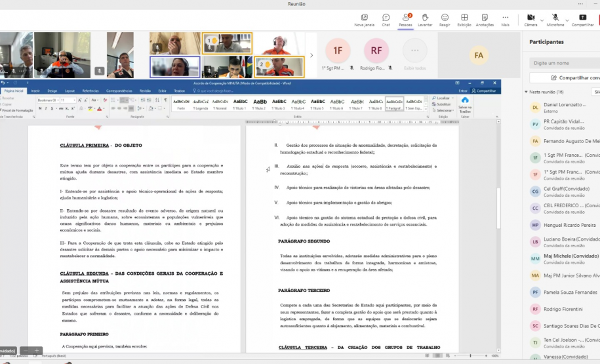Raise hand with Levantar icon

425,18
